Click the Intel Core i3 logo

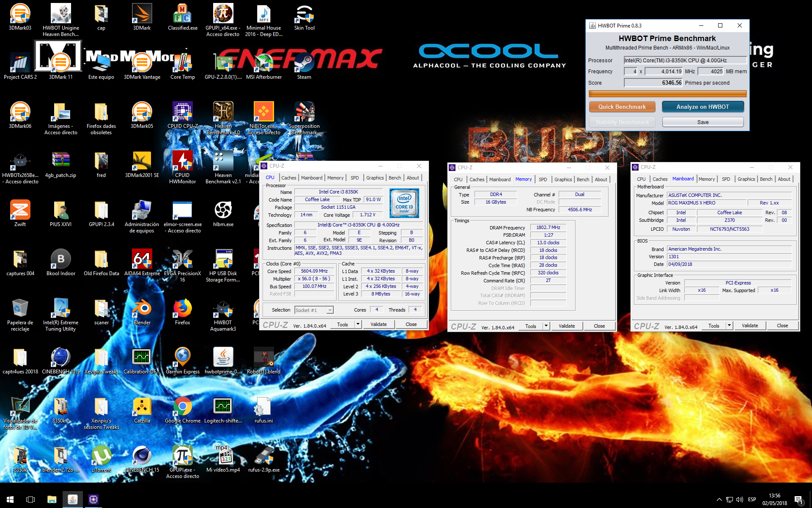[404, 203]
